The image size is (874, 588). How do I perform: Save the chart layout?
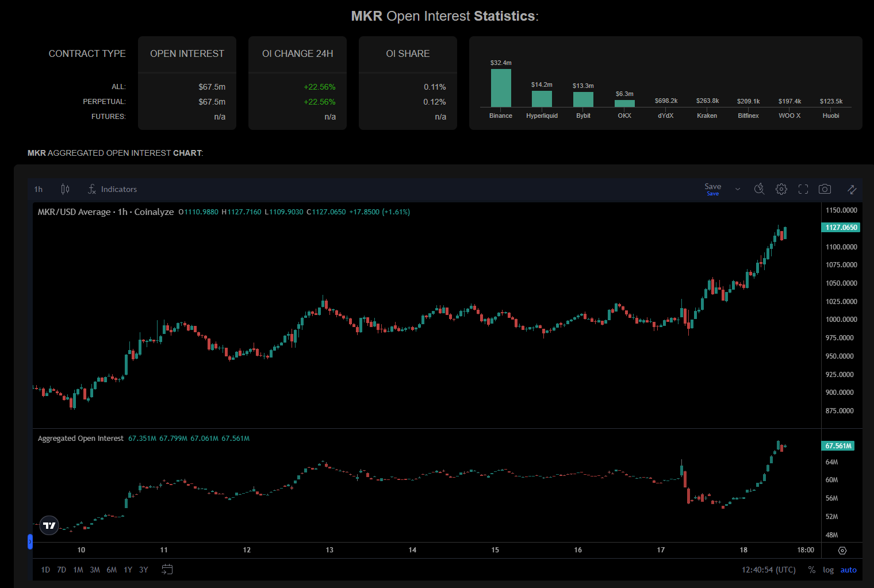(712, 189)
